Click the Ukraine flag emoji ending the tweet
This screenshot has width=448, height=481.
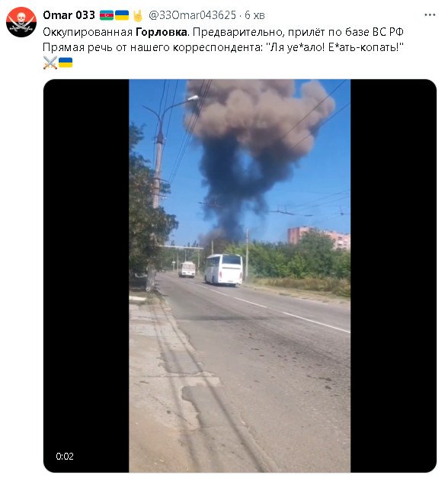click(x=66, y=63)
